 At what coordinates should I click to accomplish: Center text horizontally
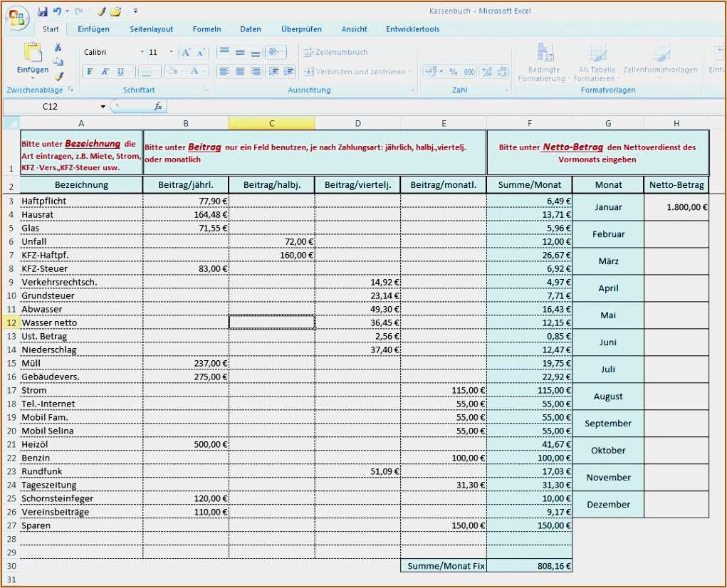click(x=240, y=71)
